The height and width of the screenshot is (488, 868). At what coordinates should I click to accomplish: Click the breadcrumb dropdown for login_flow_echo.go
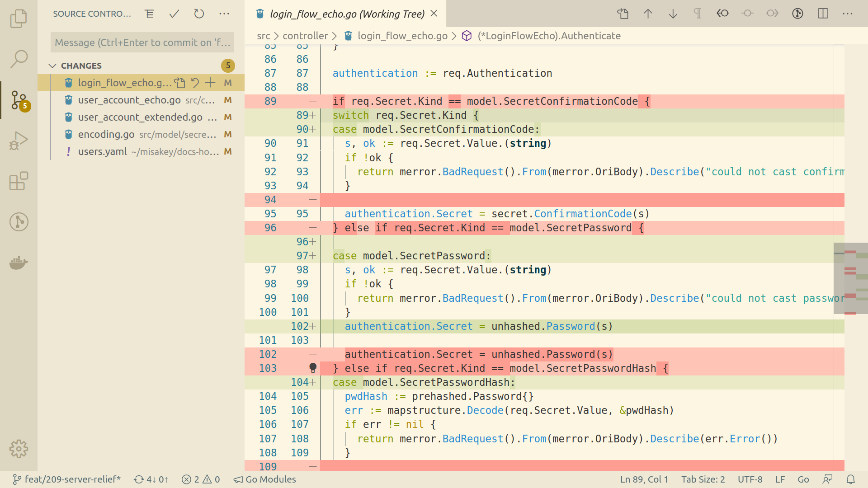pos(401,35)
